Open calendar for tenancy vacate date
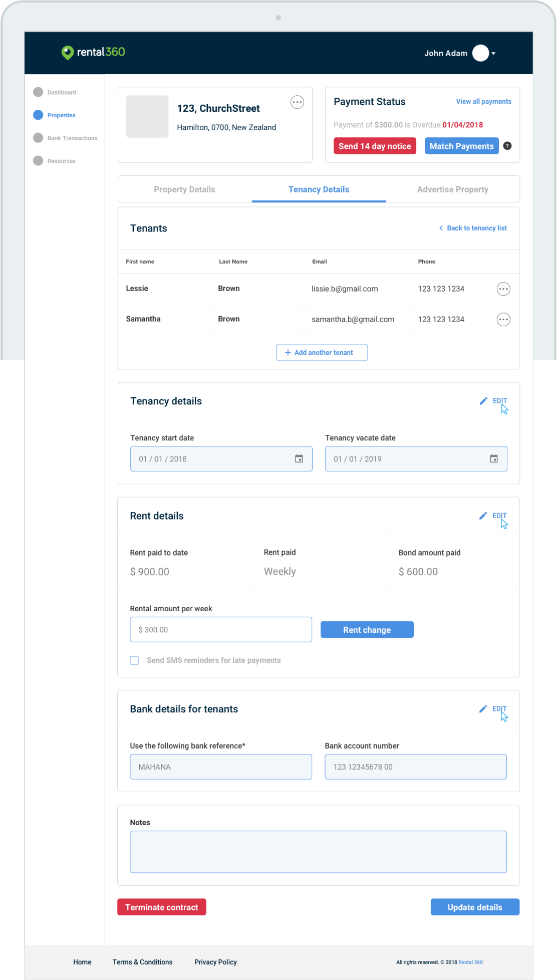Screen dimensions: 557x980 (x=494, y=458)
